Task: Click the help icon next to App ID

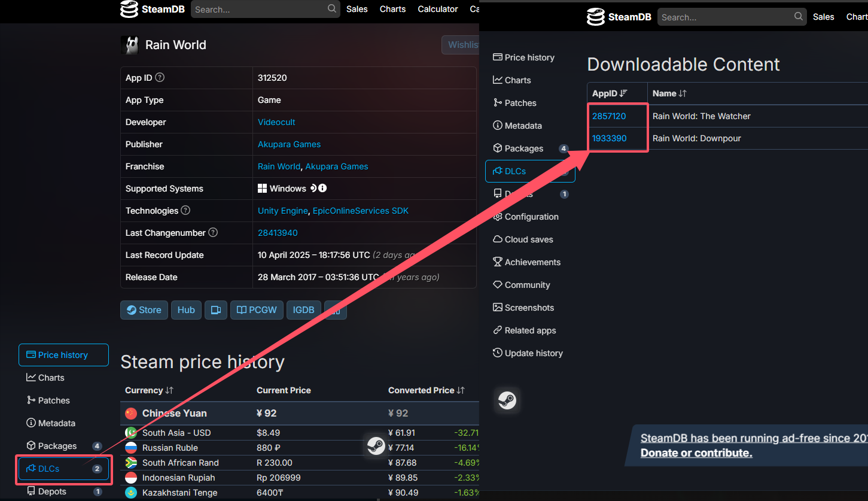Action: tap(160, 78)
